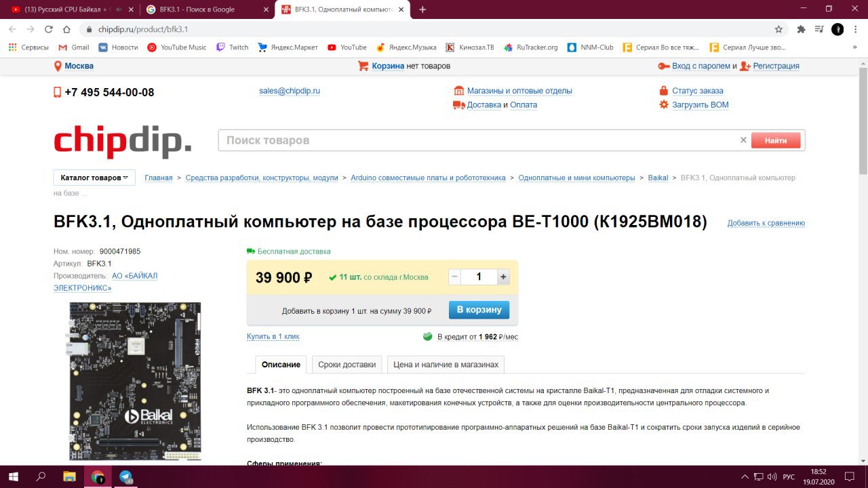Open the Windows Start menu
868x488 pixels.
click(x=14, y=476)
